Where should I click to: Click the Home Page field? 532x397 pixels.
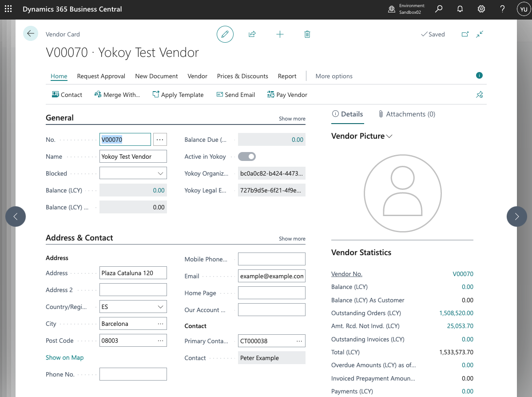tap(272, 293)
